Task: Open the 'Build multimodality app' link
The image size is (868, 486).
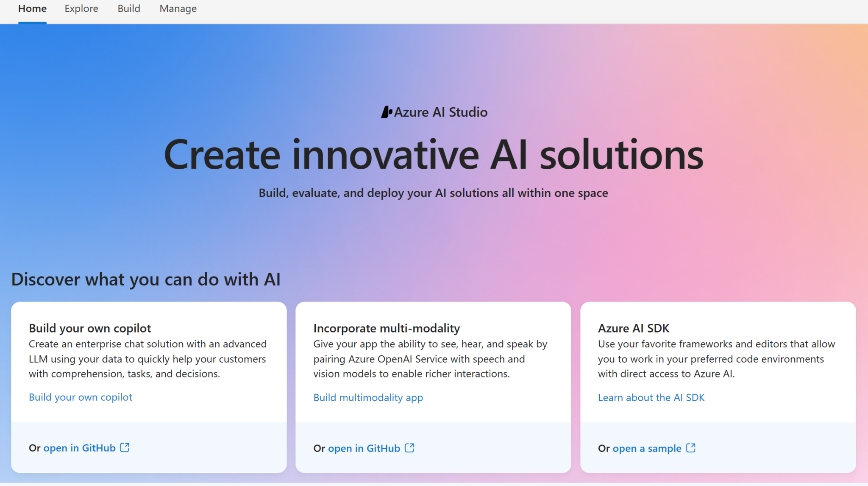Action: (x=368, y=397)
